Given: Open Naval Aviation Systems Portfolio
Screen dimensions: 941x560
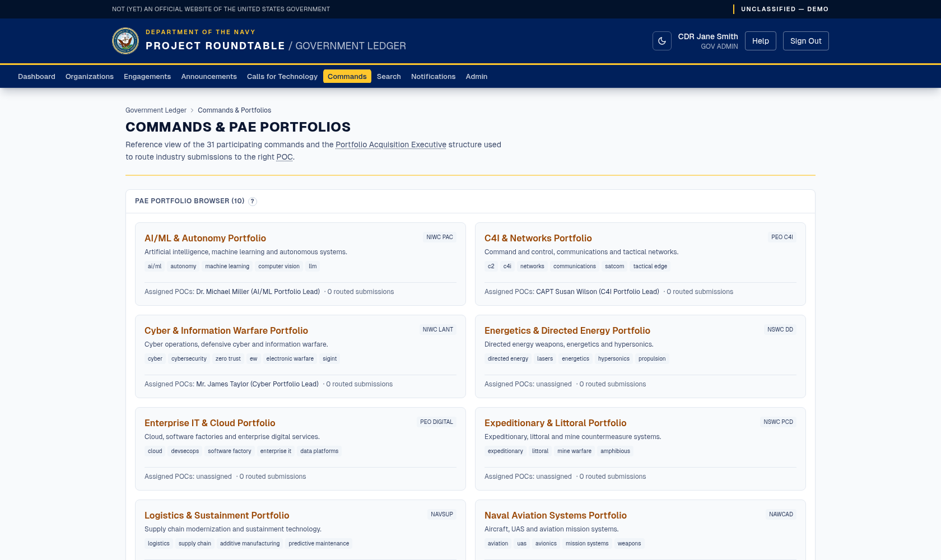Looking at the screenshot, I should [555, 515].
